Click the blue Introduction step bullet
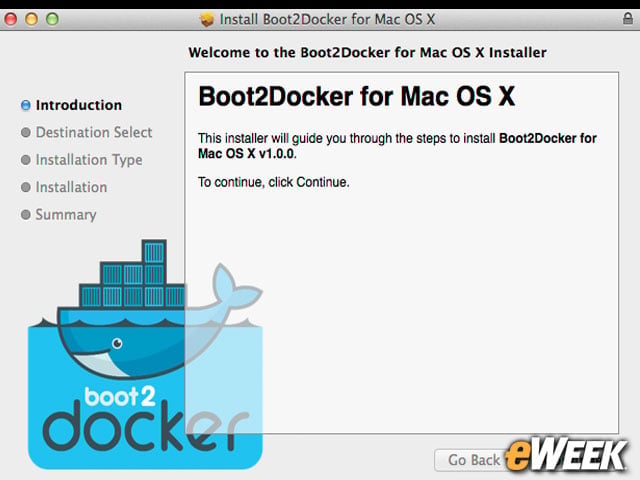 [x=25, y=105]
